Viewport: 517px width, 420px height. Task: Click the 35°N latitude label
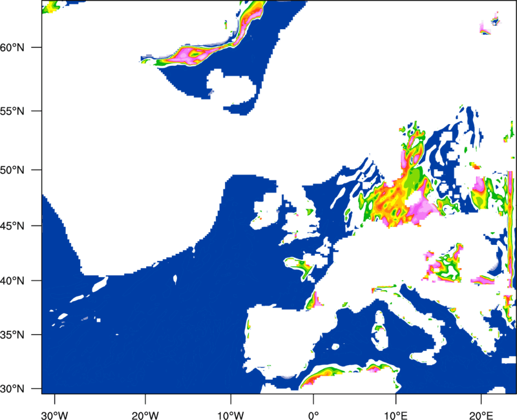[x=12, y=335]
